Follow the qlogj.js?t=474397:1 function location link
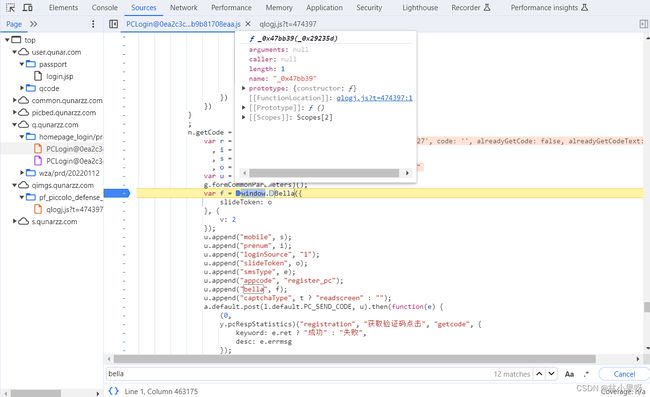 (374, 98)
